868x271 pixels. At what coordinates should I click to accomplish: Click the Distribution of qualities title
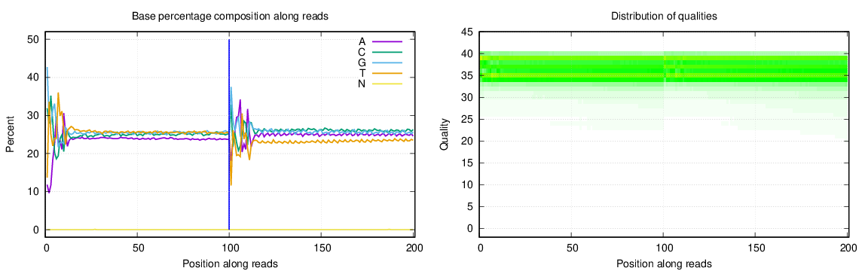point(664,17)
